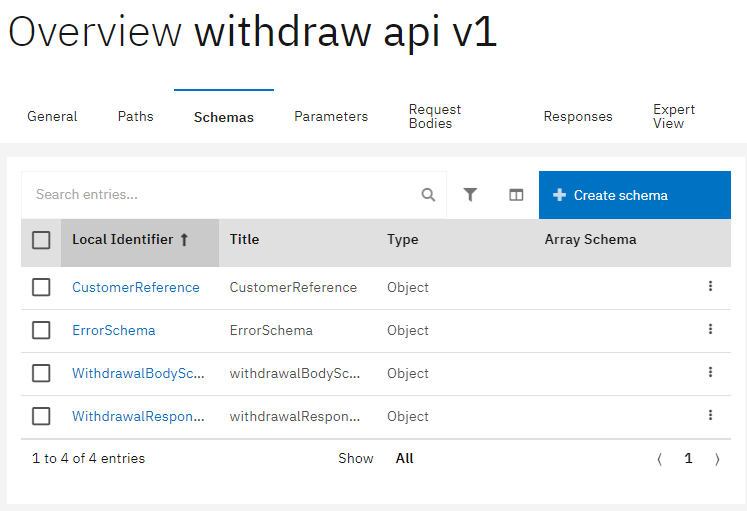Open ErrorSchema row actions menu
Image resolution: width=747 pixels, height=511 pixels.
pos(710,329)
